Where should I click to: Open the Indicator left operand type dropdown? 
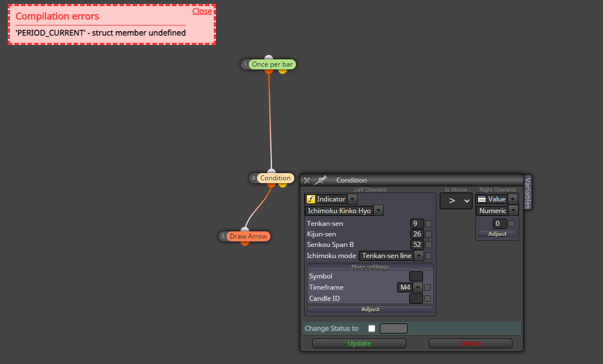(x=352, y=199)
